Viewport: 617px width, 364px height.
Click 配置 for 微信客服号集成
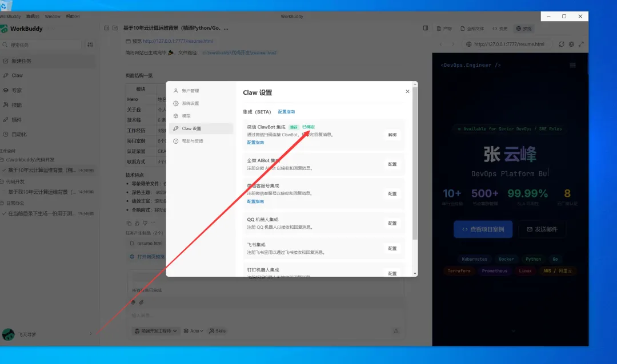click(392, 194)
